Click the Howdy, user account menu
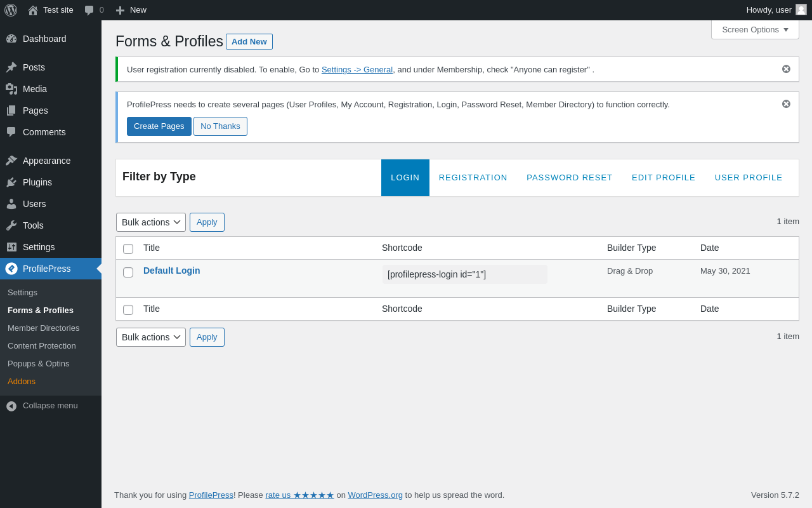Screen dimensions: 812x508 click(776, 10)
